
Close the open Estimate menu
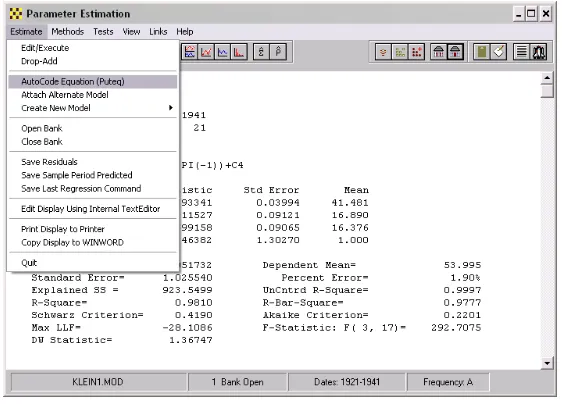pyautogui.click(x=26, y=32)
